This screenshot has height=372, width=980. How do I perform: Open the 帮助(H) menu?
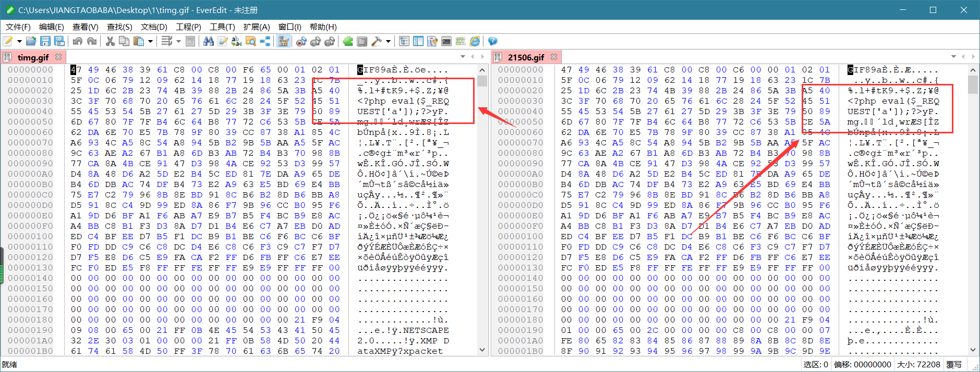tap(323, 27)
